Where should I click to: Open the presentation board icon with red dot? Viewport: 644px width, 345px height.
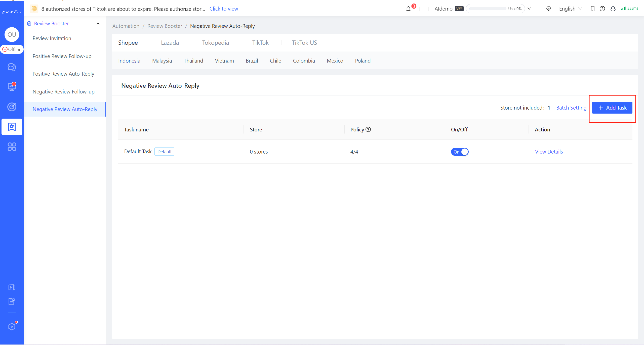pyautogui.click(x=12, y=86)
